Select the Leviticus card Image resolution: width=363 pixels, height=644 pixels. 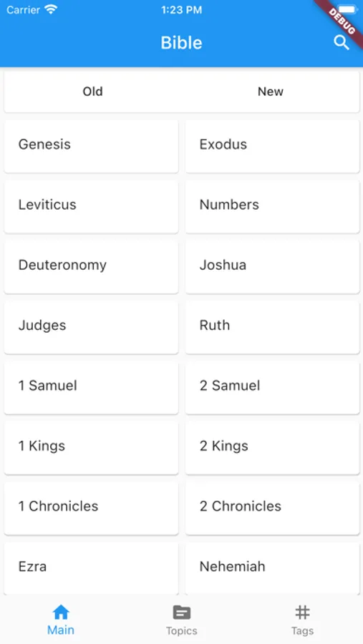tap(91, 207)
